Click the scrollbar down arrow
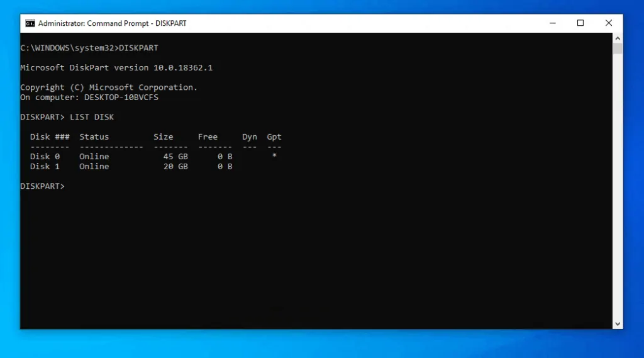The height and width of the screenshot is (358, 644). [618, 324]
